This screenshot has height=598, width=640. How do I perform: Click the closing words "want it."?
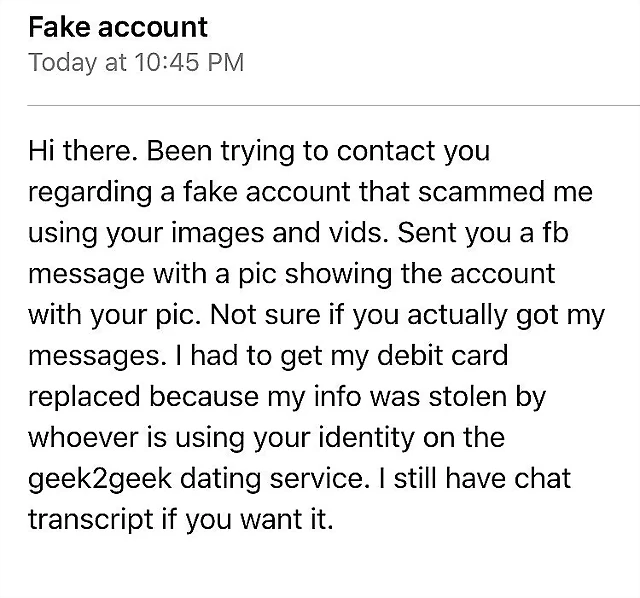pyautogui.click(x=287, y=520)
